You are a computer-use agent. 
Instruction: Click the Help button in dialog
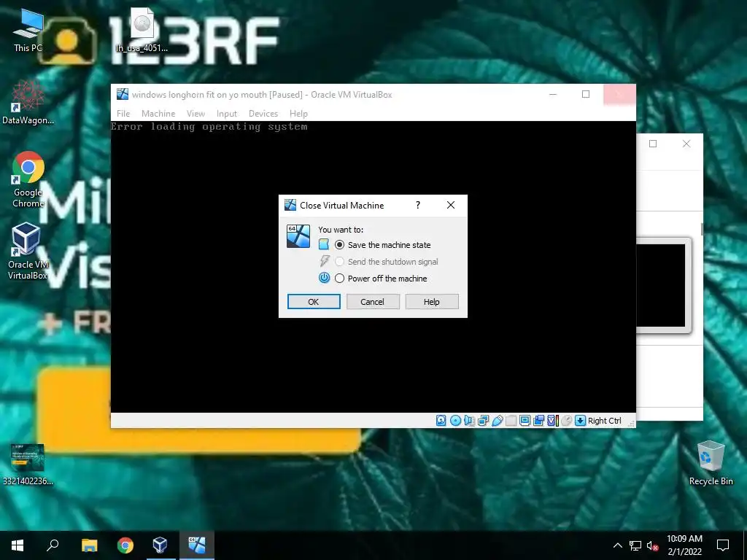tap(432, 301)
